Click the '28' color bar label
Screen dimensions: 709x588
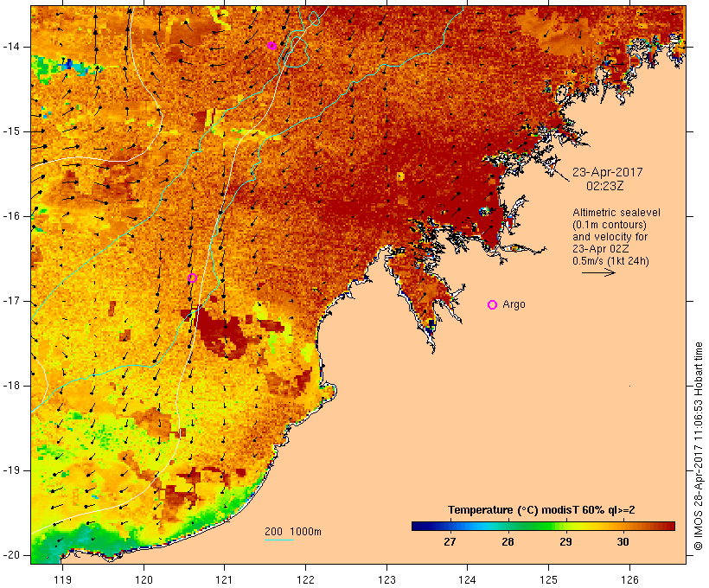coord(508,542)
